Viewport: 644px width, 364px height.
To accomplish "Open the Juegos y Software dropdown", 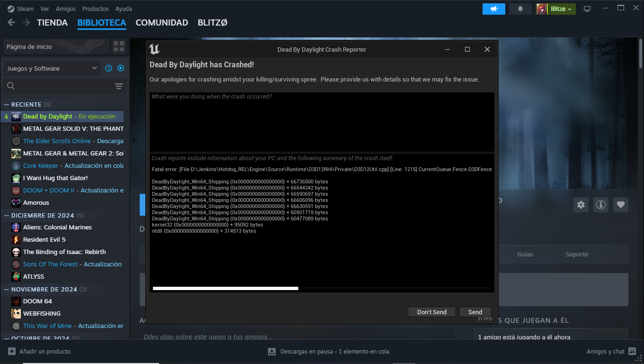I will pos(52,68).
